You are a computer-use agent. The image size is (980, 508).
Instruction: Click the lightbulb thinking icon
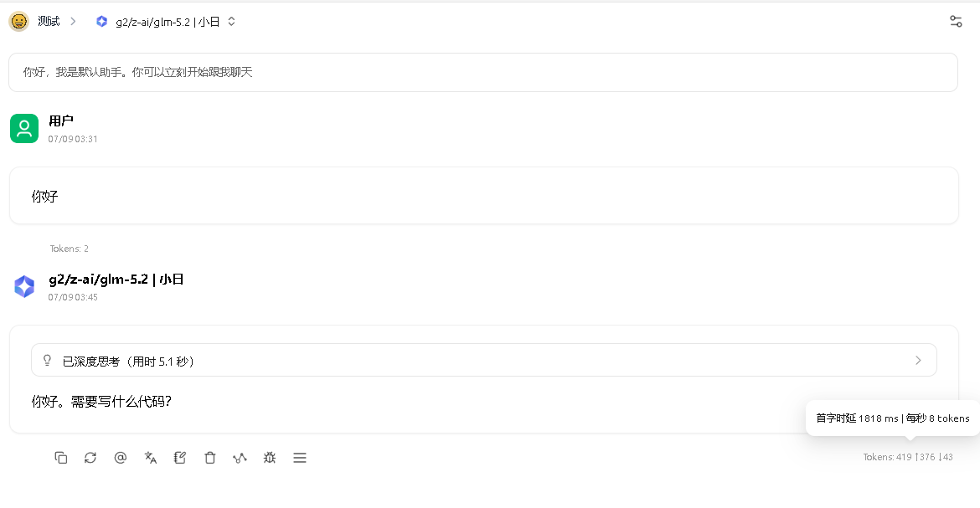[x=47, y=361]
